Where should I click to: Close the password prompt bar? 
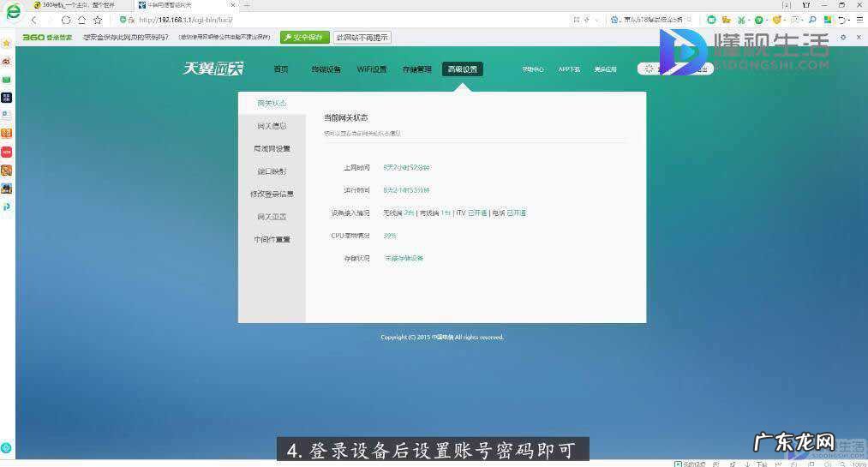pos(859,37)
